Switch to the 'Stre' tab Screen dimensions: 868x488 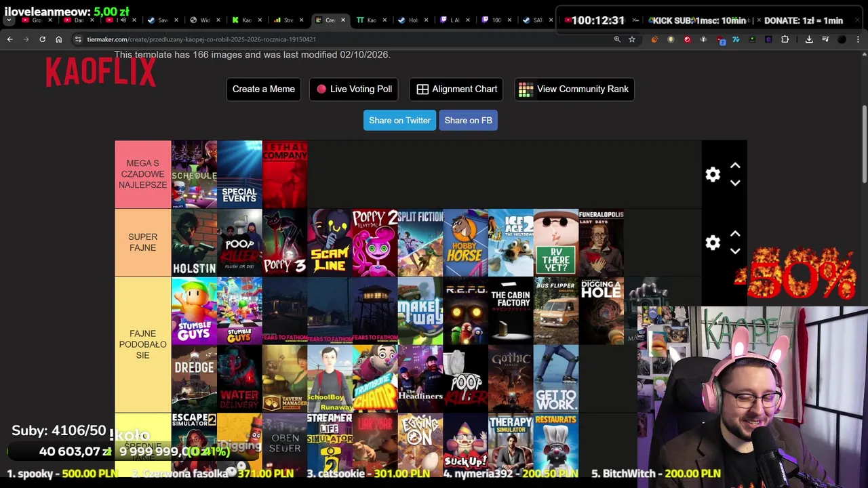288,20
